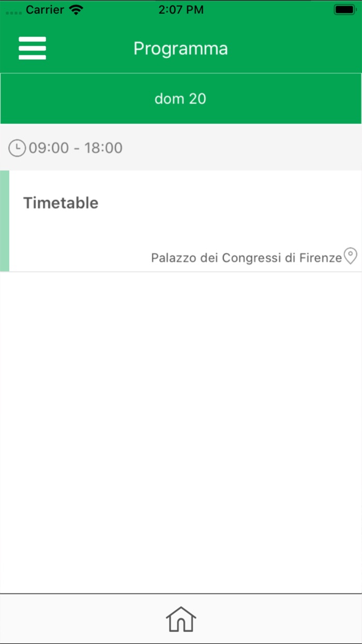Viewport: 362px width, 644px height.
Task: Tap the 2:07 PM clock in status bar
Action: (181, 9)
